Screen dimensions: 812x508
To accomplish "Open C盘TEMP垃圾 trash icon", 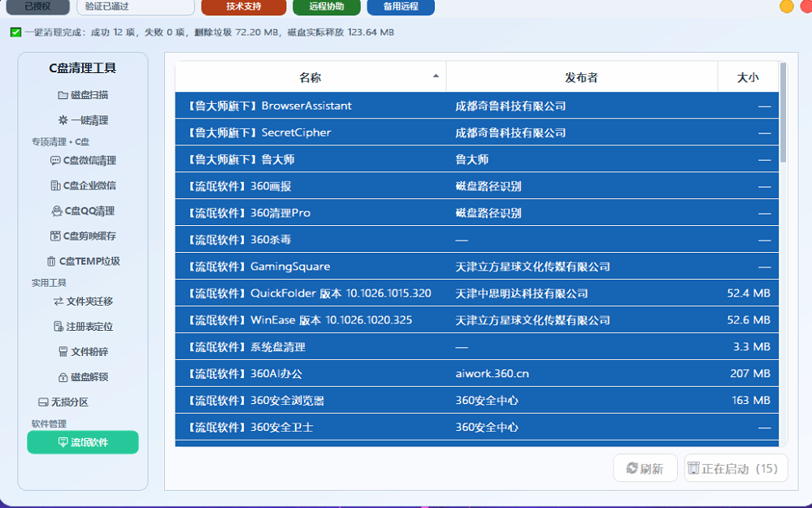I will (51, 262).
